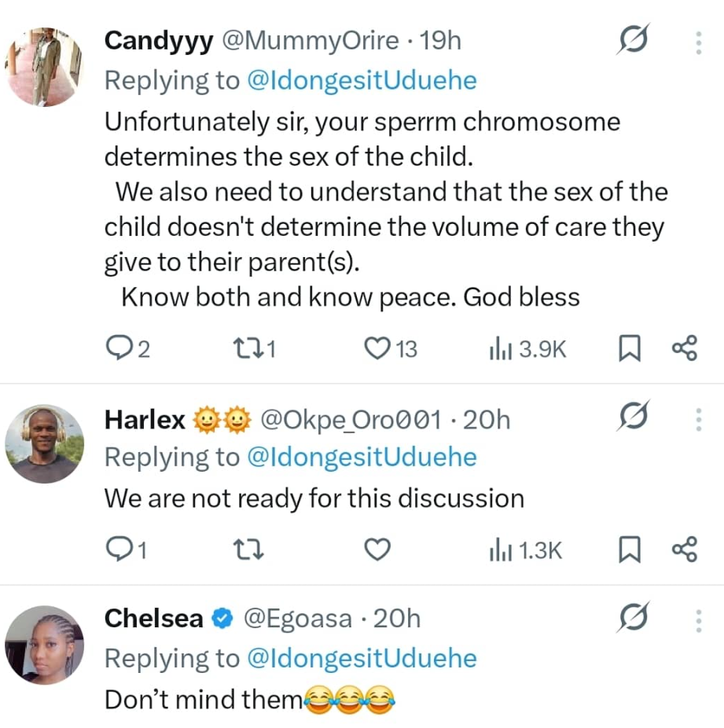View Chelsea's profile avatar

(x=44, y=644)
